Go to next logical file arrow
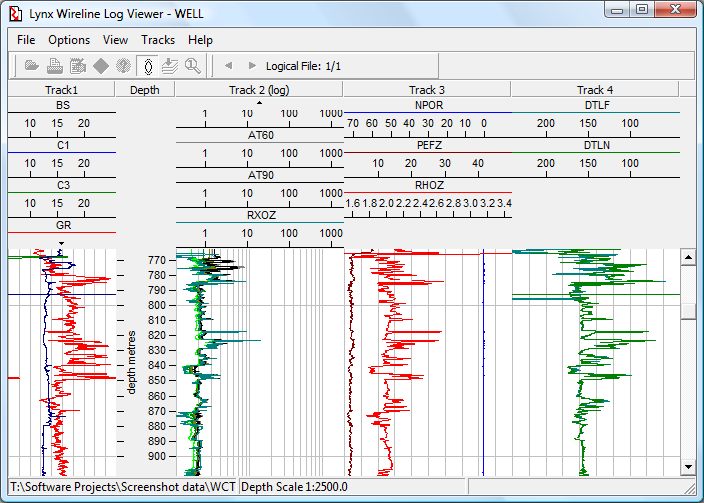 tap(252, 66)
